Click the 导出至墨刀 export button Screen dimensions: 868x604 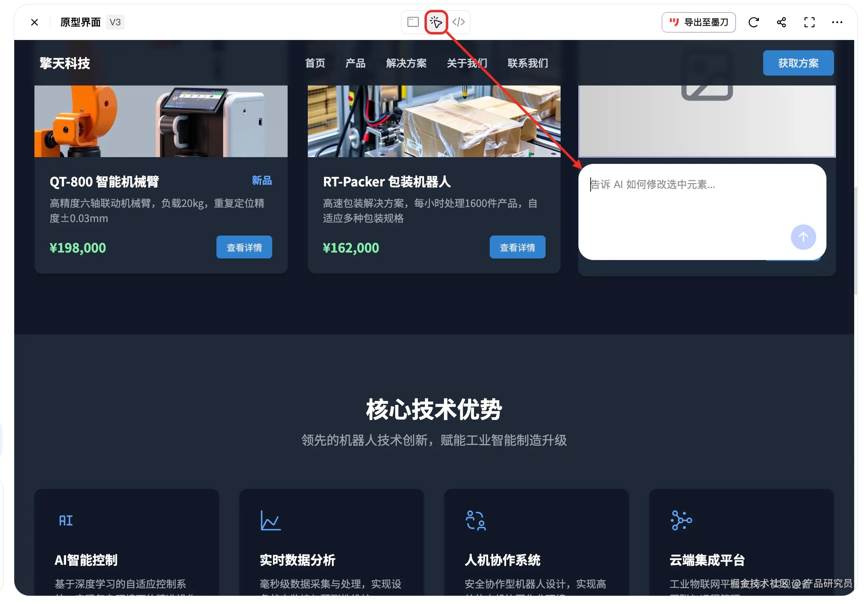[699, 22]
